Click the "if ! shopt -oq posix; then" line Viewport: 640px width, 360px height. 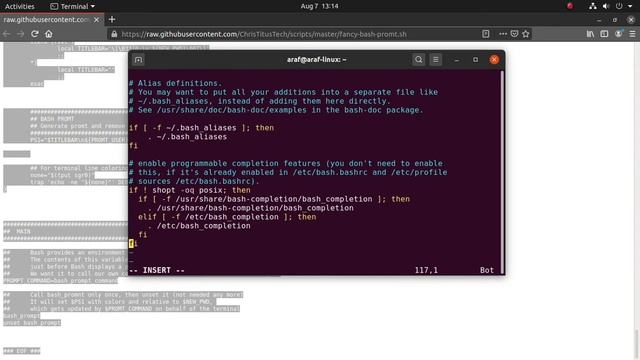coord(190,190)
